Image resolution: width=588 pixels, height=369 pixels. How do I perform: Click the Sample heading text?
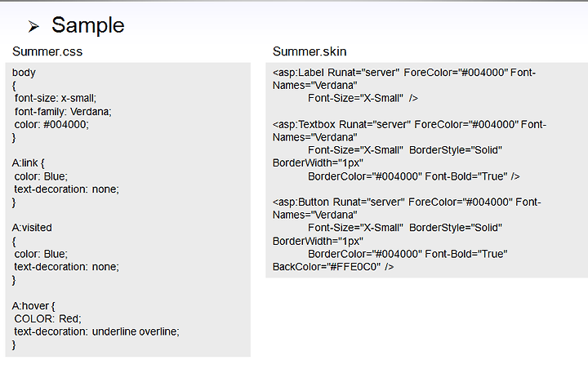[87, 25]
